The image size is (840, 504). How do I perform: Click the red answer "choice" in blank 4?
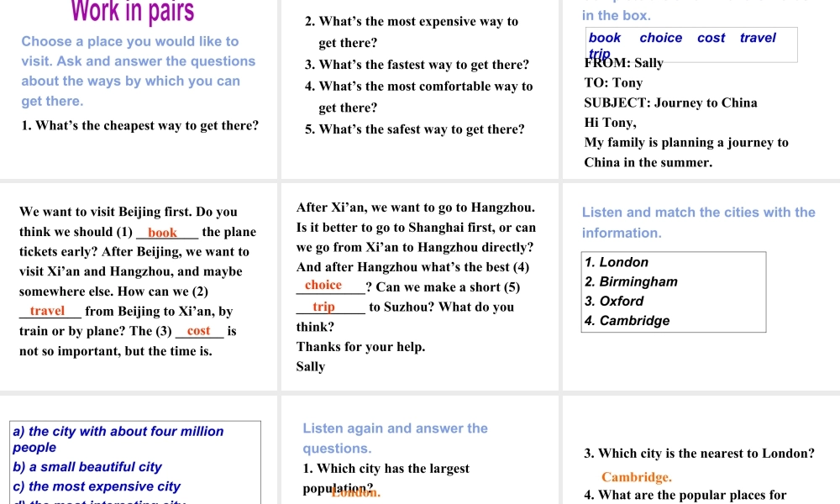coord(323,286)
